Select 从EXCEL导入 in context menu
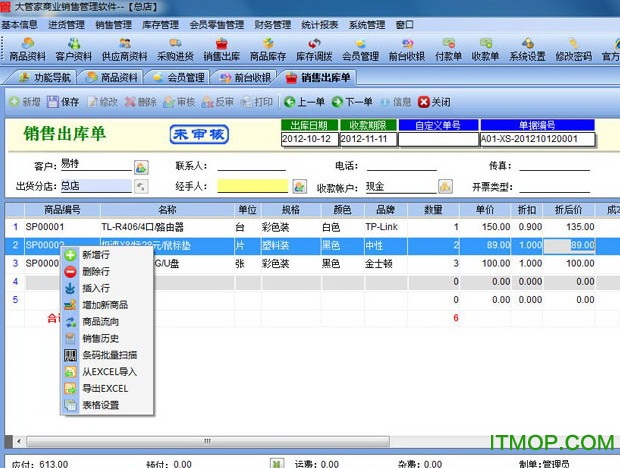 (107, 372)
